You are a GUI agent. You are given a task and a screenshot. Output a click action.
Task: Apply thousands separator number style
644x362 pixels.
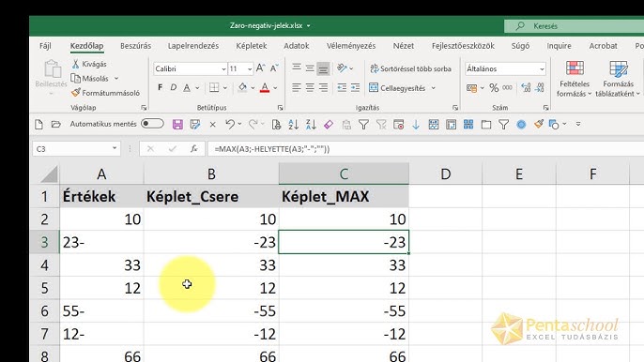[508, 88]
